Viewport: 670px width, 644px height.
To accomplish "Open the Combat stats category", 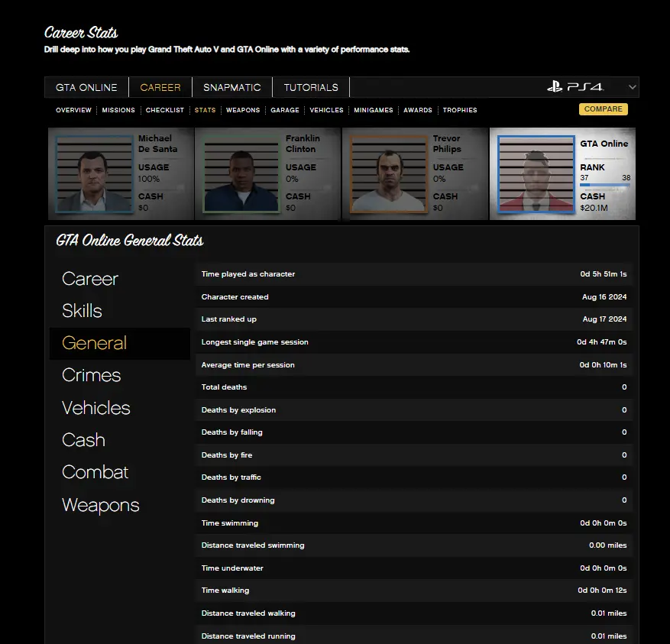I will pyautogui.click(x=95, y=472).
